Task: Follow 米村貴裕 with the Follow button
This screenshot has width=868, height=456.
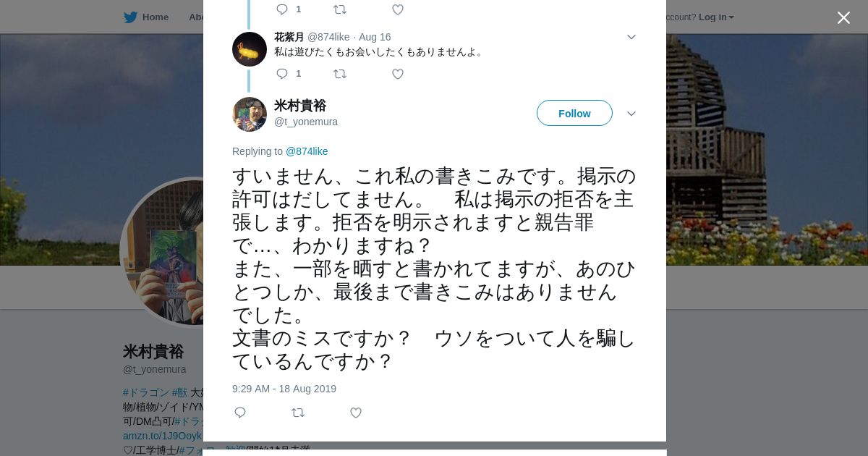Action: pos(574,114)
